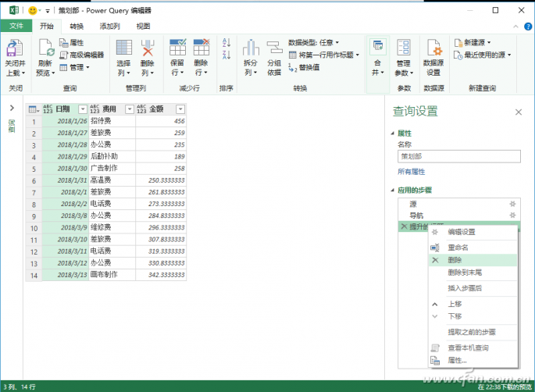The width and height of the screenshot is (535, 392).
Task: Switch to the Add Column (添加列) tab
Action: coord(109,27)
